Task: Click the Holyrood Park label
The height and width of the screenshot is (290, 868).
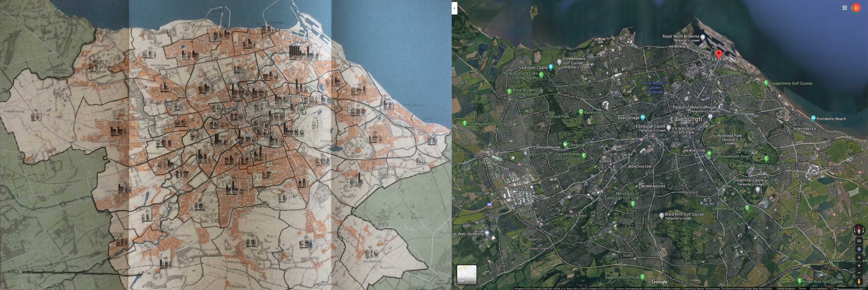Action: 729,136
